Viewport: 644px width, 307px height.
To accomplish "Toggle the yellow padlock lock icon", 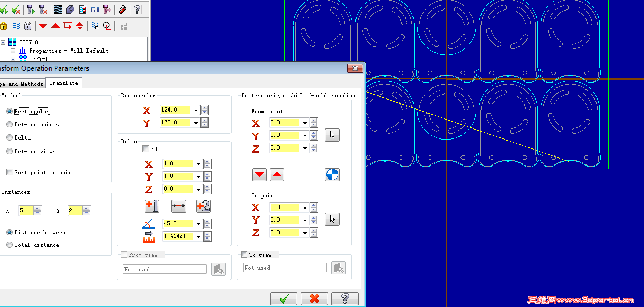I will point(4,26).
